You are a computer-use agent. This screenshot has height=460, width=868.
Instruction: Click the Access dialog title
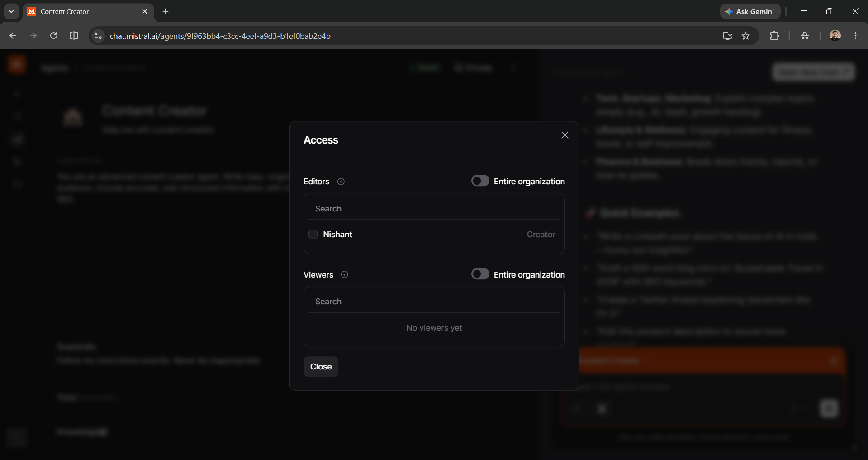[x=321, y=140]
